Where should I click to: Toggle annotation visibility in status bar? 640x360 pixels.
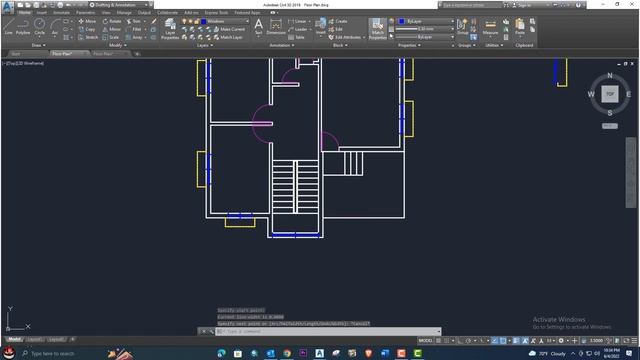coord(525,340)
